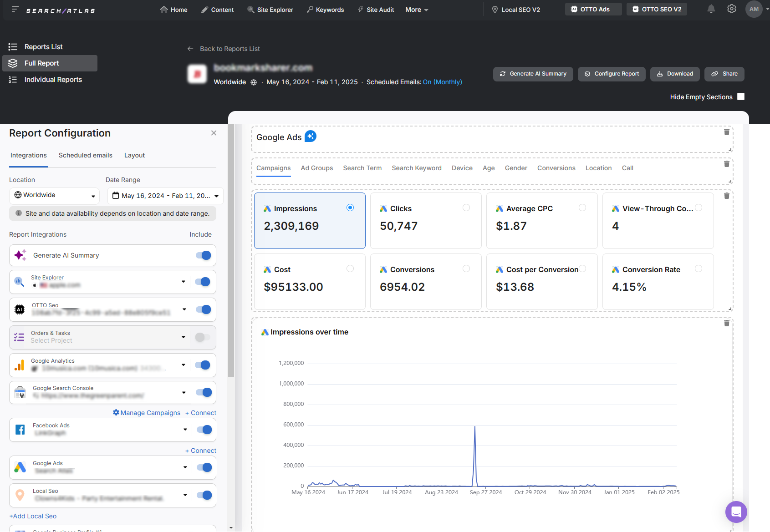Open the chat support bubble
The image size is (770, 532).
(736, 512)
